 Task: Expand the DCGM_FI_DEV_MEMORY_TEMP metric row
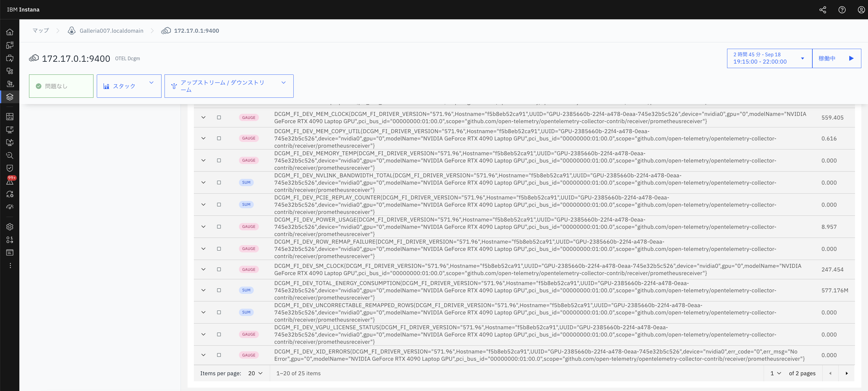click(203, 160)
